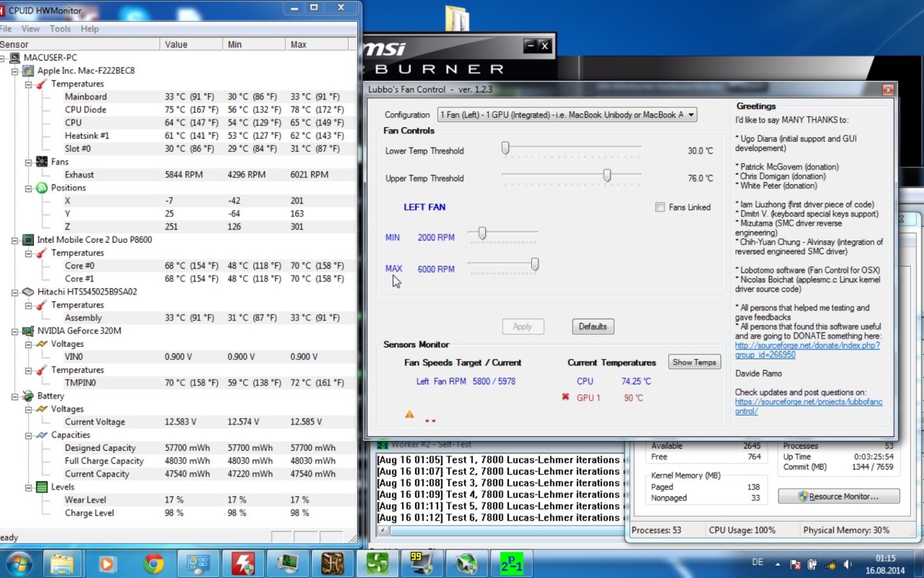Click the Upper Temp Threshold slider handle
The height and width of the screenshot is (578, 924).
pyautogui.click(x=607, y=175)
